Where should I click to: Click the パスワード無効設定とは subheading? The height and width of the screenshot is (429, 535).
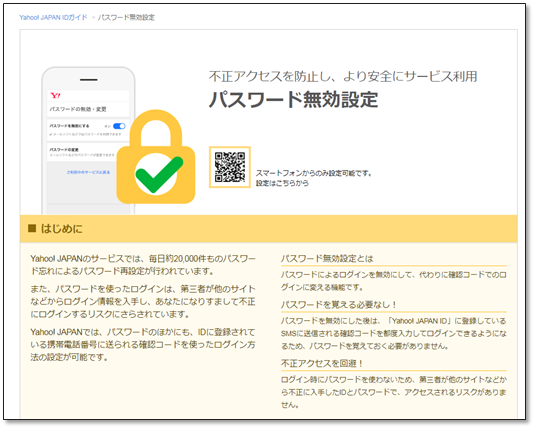click(x=327, y=258)
